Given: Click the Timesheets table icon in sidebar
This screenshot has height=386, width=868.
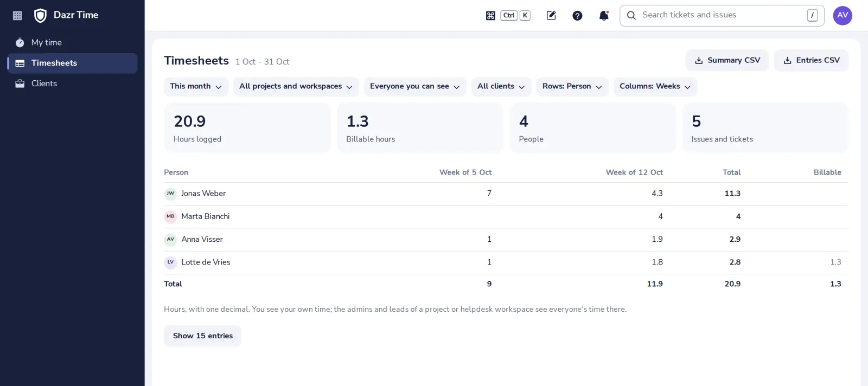Looking at the screenshot, I should point(20,63).
